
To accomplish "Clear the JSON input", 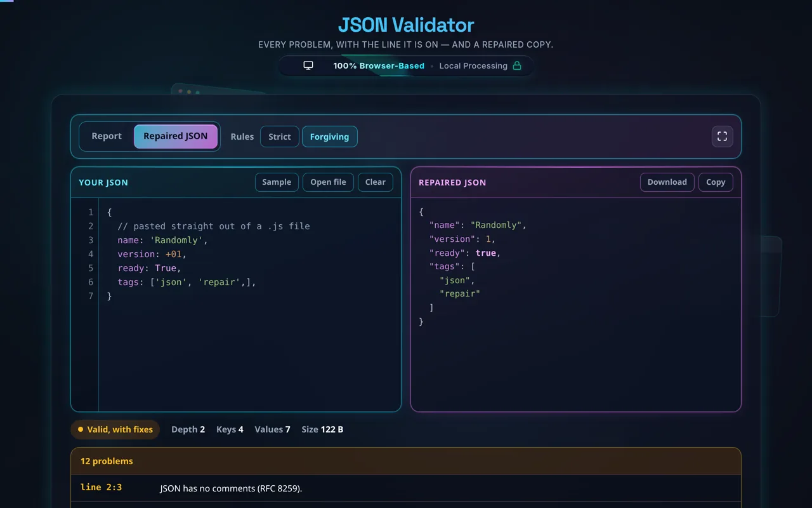I will (376, 182).
